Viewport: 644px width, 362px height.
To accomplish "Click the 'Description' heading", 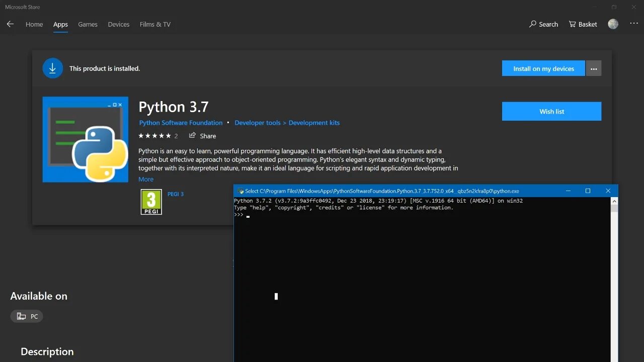I will 47,352.
